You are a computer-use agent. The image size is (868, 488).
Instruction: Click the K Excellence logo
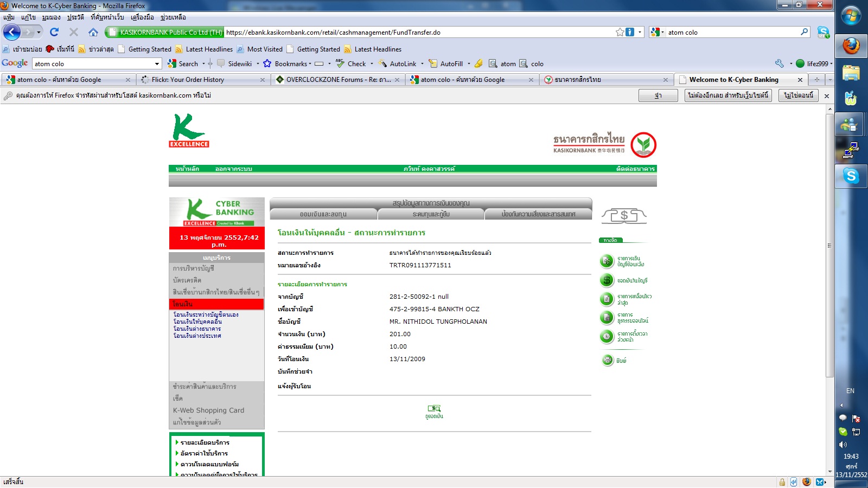click(189, 130)
